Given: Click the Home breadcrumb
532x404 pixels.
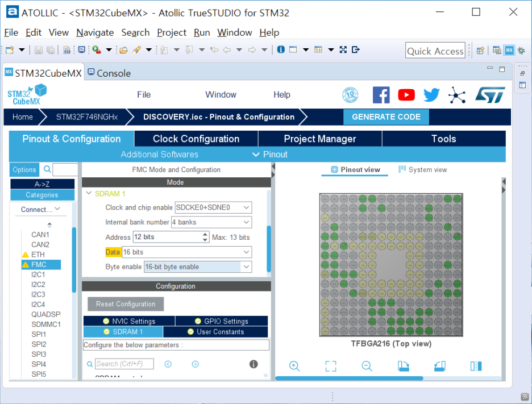Looking at the screenshot, I should [23, 117].
